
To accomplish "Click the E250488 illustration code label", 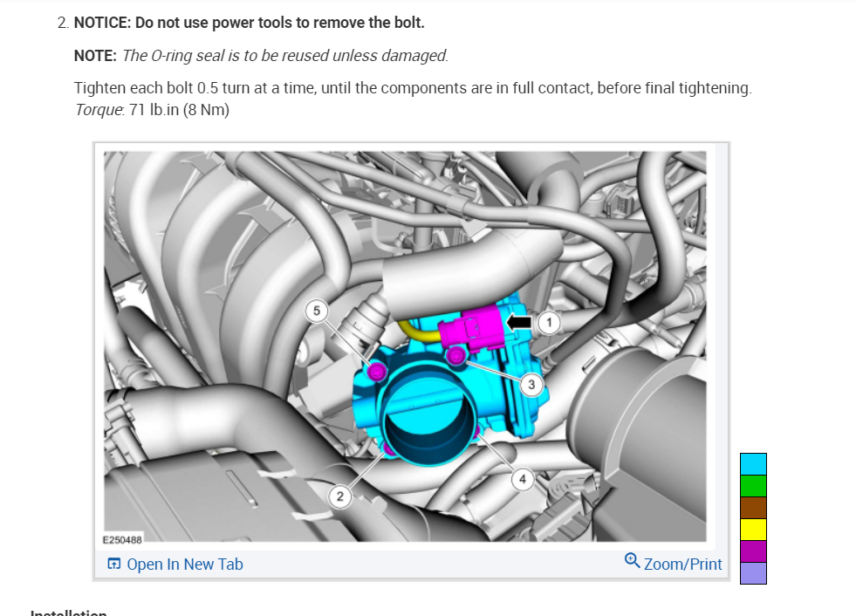I will [122, 539].
